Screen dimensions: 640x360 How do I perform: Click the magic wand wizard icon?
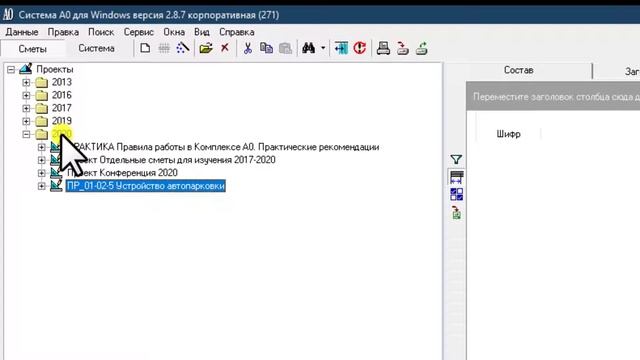click(x=182, y=48)
